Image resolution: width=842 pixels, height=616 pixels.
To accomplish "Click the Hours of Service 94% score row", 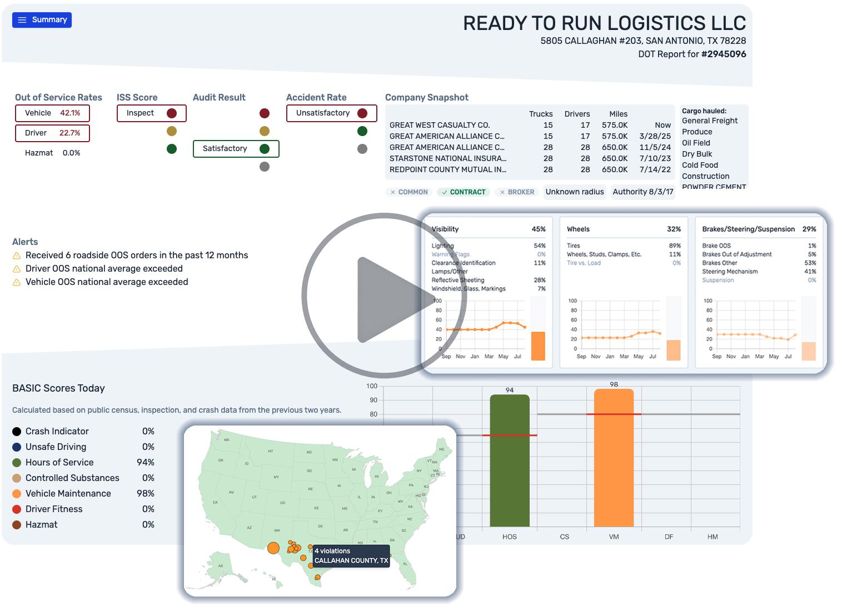I will point(83,463).
